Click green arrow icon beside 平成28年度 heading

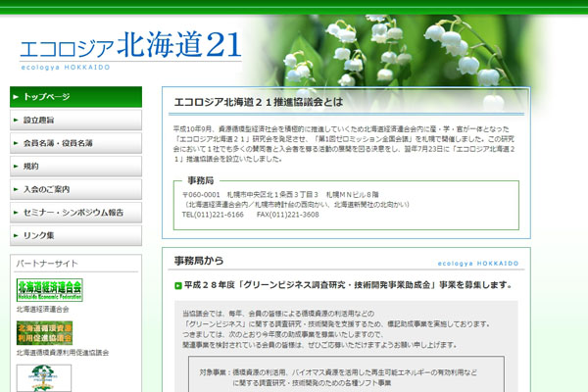[x=178, y=286]
